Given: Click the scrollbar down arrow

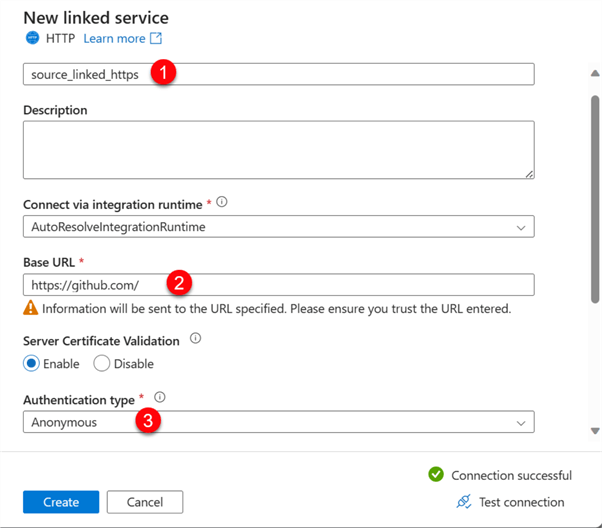Looking at the screenshot, I should (x=596, y=431).
